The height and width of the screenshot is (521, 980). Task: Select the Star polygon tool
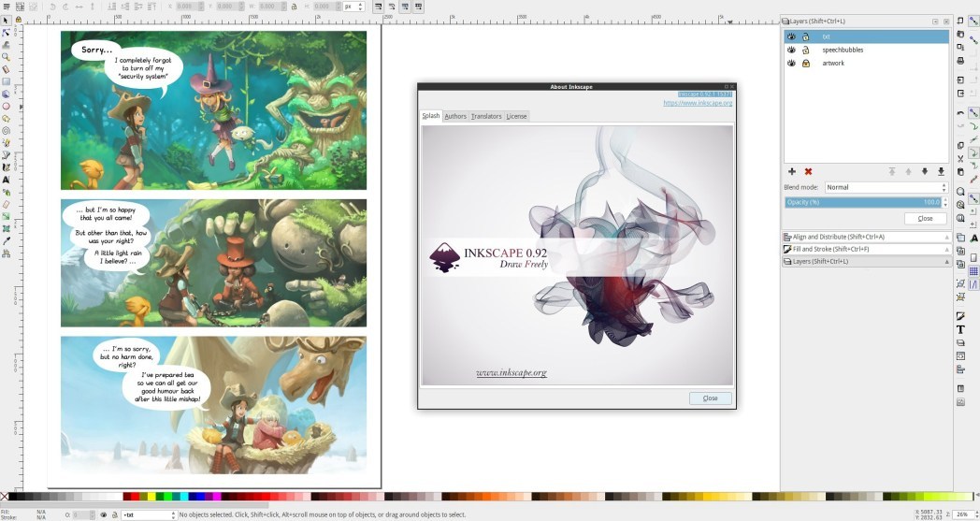[x=7, y=118]
